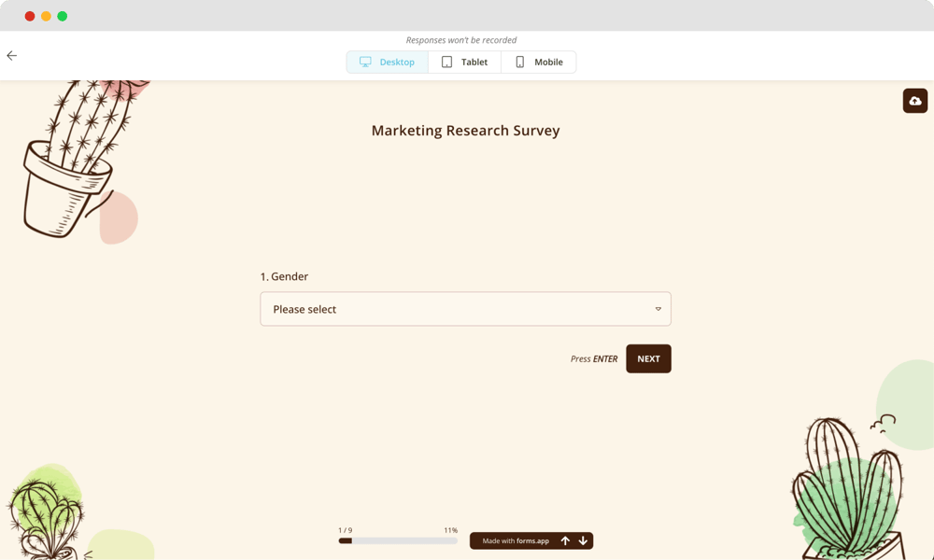Click the green full-screen traffic light

pyautogui.click(x=62, y=16)
